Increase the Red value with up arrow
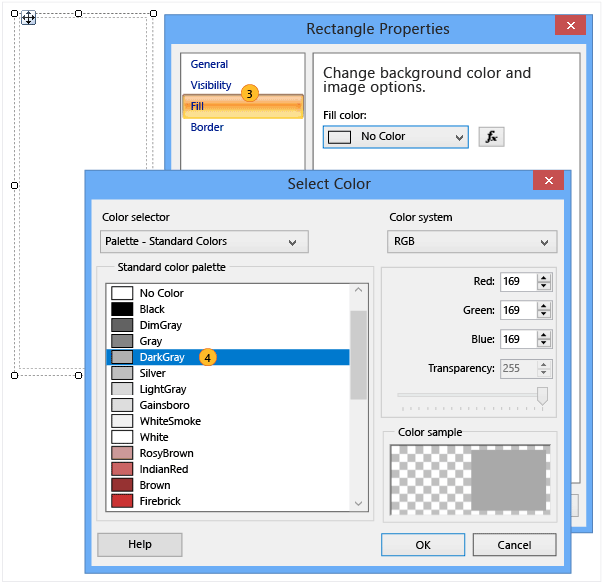This screenshot has width=602, height=583. tap(544, 277)
